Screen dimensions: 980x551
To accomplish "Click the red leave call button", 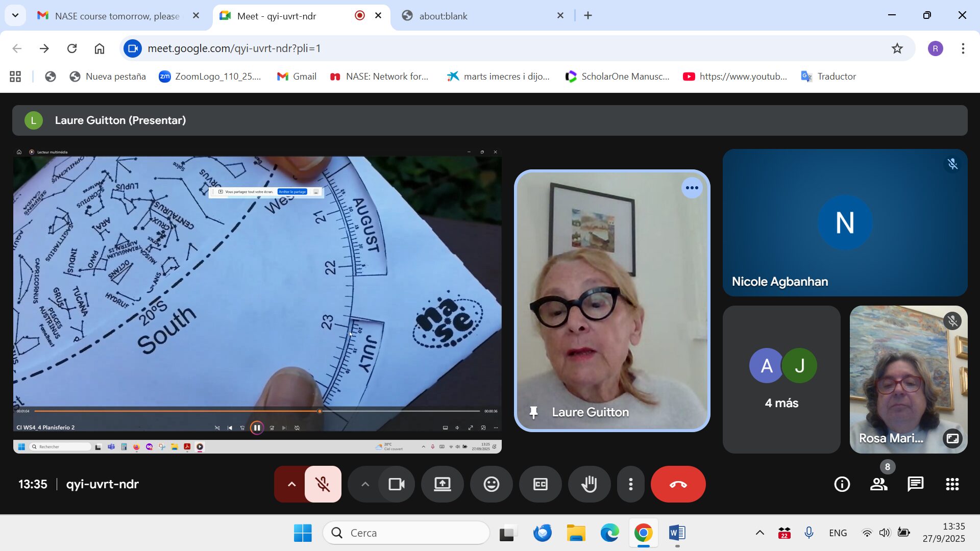I will (678, 484).
